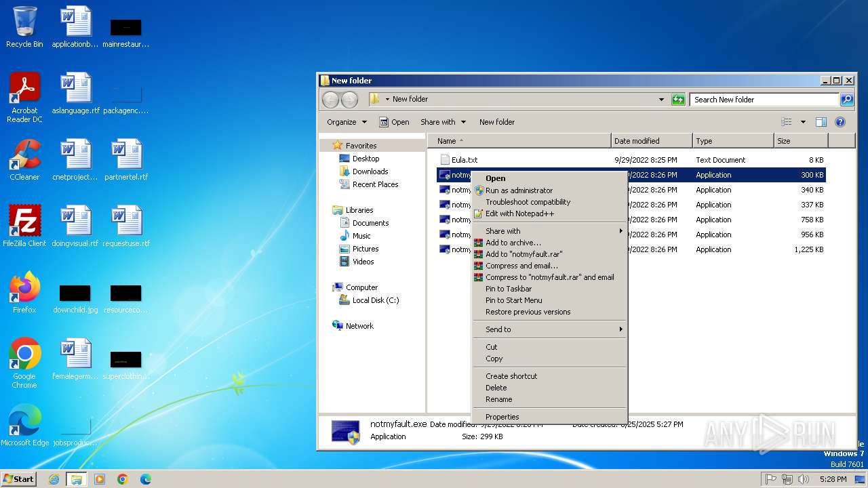Choose Add to archive... option
The height and width of the screenshot is (488, 868).
coord(549,243)
